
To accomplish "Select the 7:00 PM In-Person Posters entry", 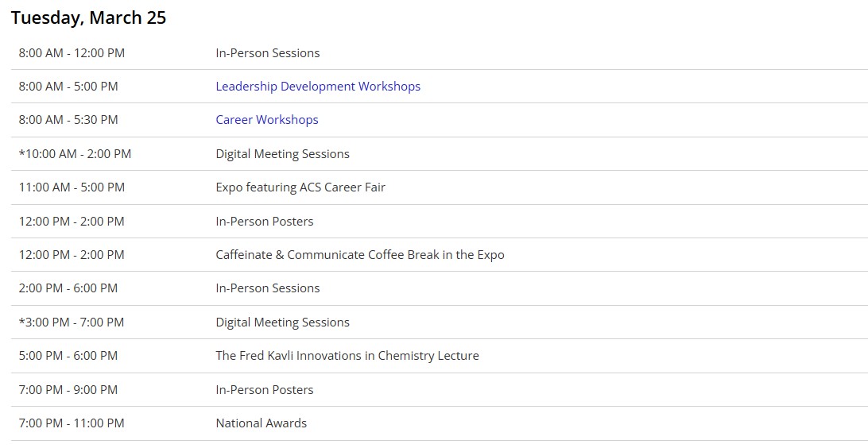I will tap(265, 389).
